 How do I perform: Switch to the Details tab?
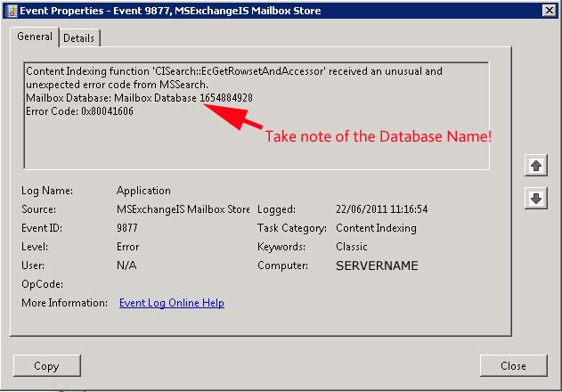[79, 38]
